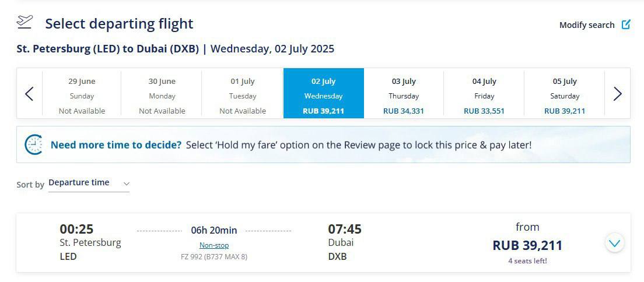Click 30 June Monday unavailable date
Image resolution: width=644 pixels, height=282 pixels.
click(x=162, y=94)
